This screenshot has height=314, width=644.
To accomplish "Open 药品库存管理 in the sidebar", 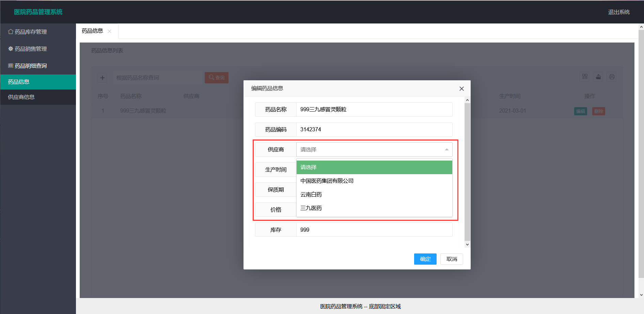I will pos(38,32).
